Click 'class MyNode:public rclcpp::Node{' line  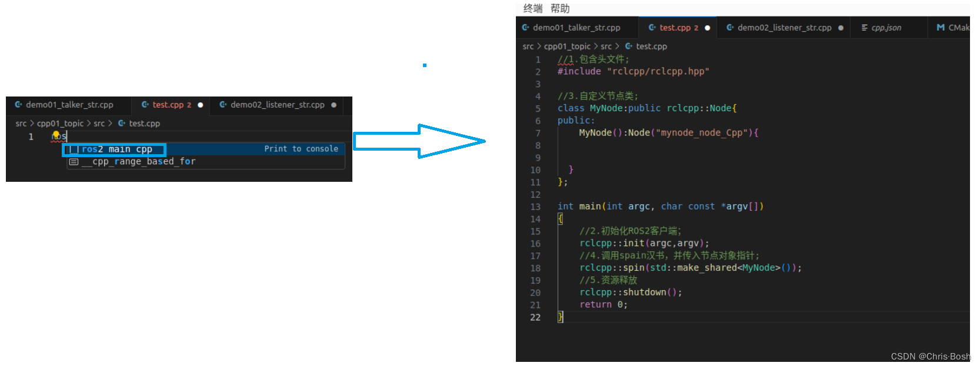point(647,108)
